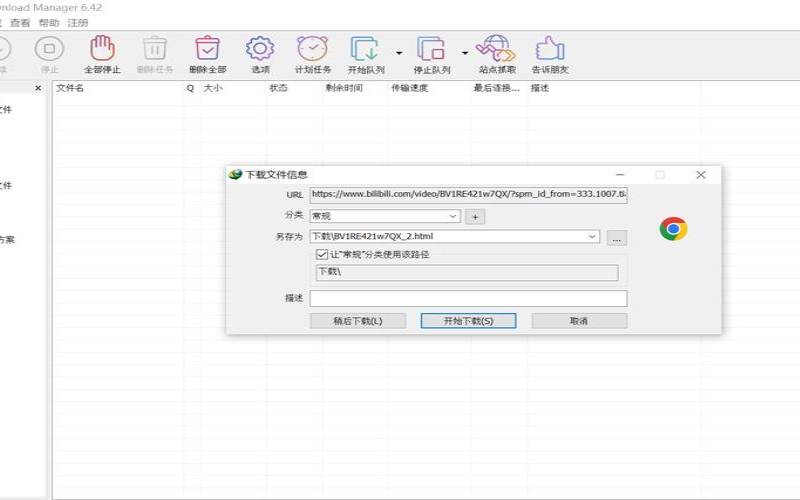Toggle the category path checkbox (让"常规"分类使用该路径)

tap(322, 255)
